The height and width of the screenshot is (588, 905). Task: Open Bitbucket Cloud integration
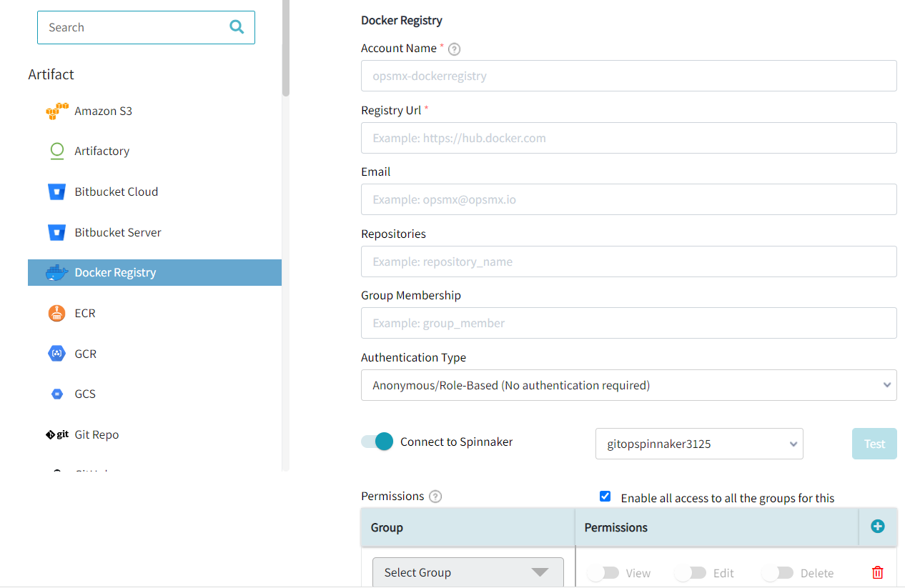click(x=56, y=191)
